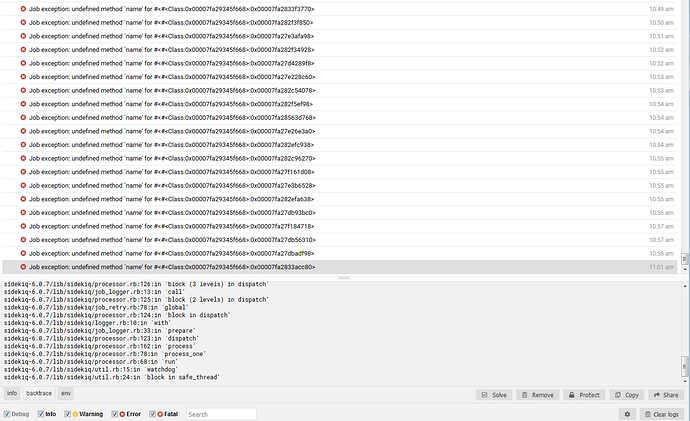Click backtrace line processor.rb:123 in `dispatch'
The height and width of the screenshot is (421, 690).
101,339
